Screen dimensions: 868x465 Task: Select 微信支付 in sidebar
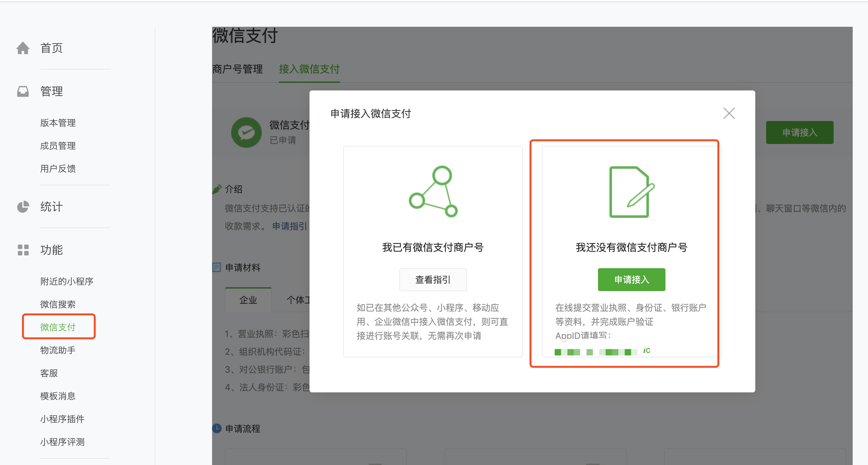coord(58,327)
